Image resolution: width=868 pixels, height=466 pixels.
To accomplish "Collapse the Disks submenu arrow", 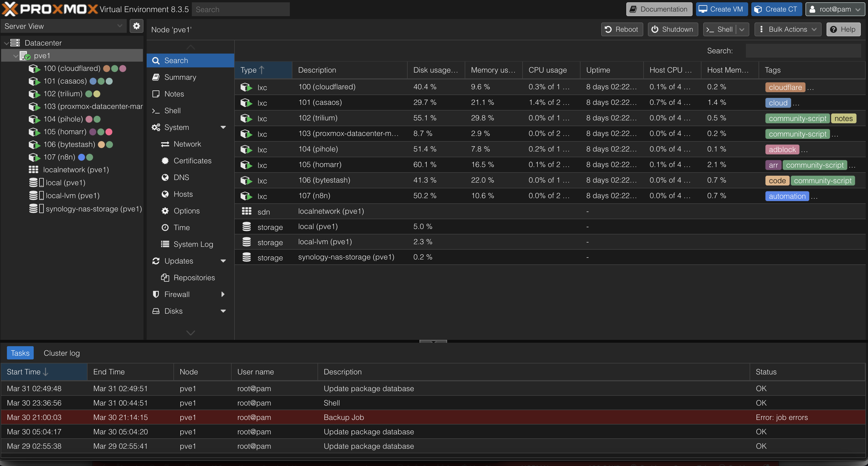I will (x=223, y=311).
